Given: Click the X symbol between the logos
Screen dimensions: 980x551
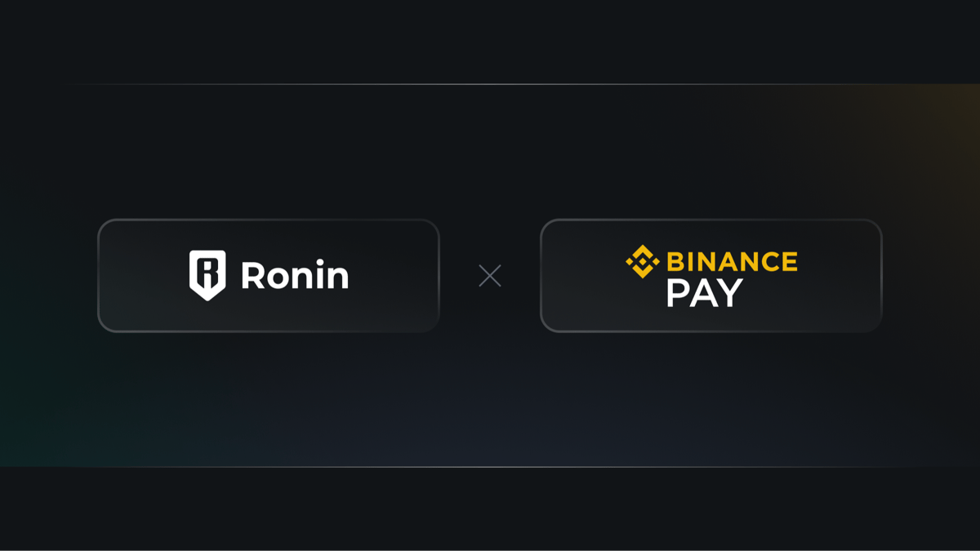Looking at the screenshot, I should coord(490,276).
